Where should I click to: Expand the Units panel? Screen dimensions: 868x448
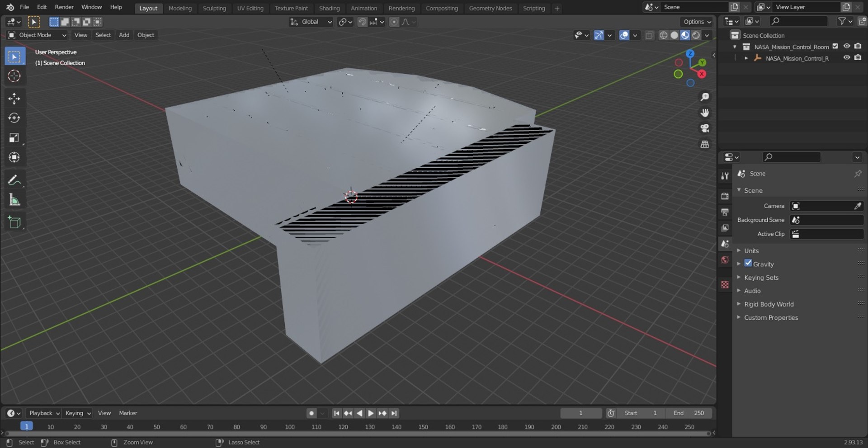tap(751, 251)
